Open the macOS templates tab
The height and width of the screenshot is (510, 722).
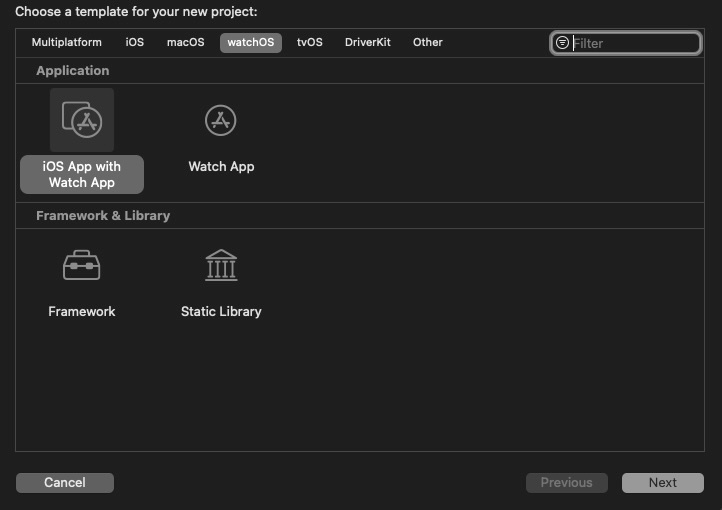[x=186, y=42]
